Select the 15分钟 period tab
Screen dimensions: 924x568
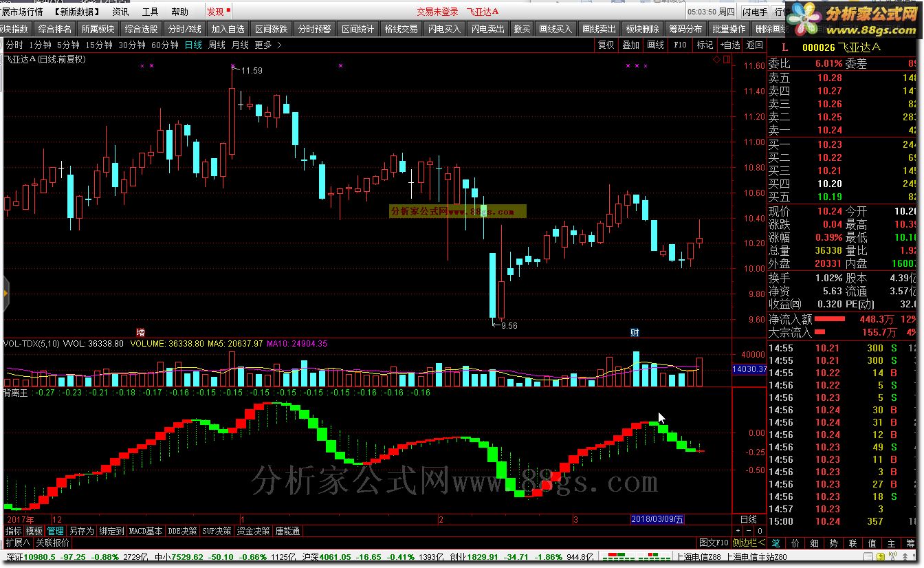coord(99,45)
